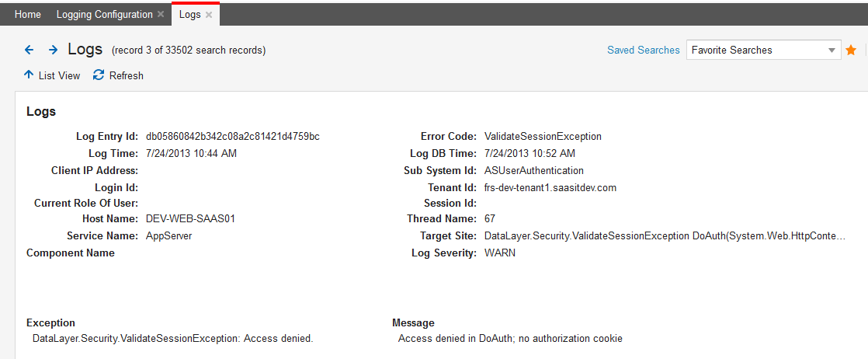The height and width of the screenshot is (359, 868).
Task: Click the DEV-WEB-SAAS01 host name
Action: pyautogui.click(x=190, y=218)
